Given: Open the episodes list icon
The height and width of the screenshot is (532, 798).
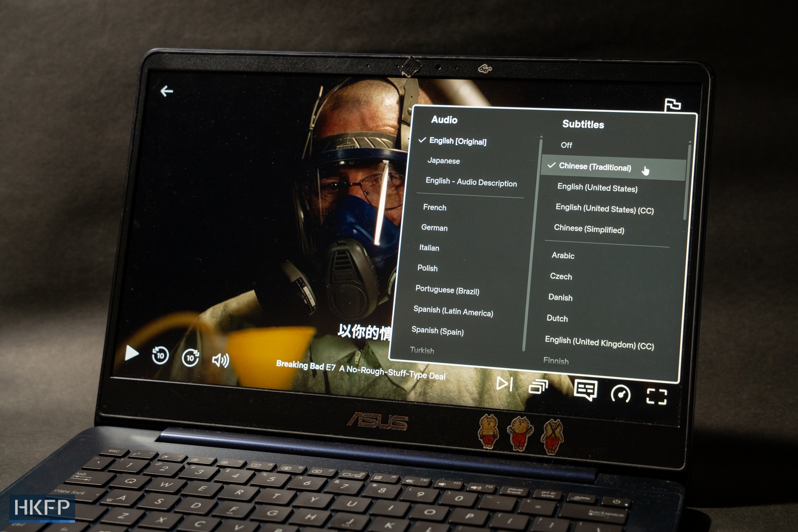Looking at the screenshot, I should [x=538, y=387].
